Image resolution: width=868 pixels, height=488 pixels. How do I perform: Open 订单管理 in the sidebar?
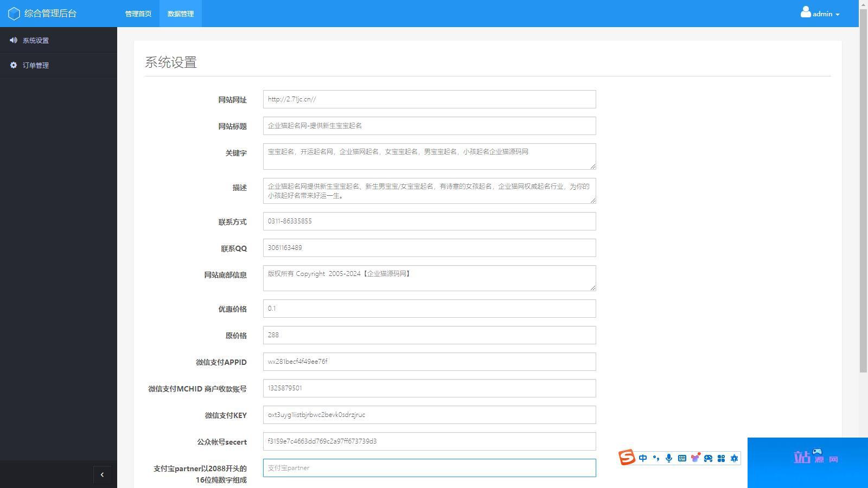click(59, 65)
